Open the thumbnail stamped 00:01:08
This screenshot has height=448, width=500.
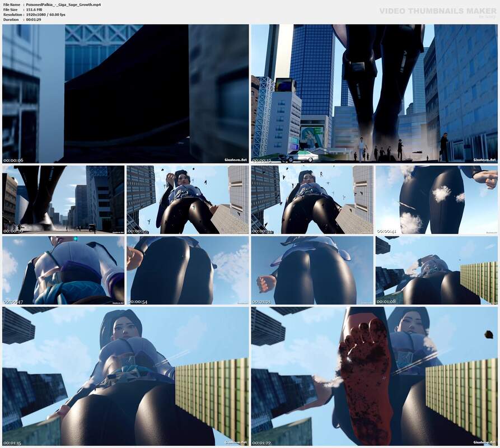click(x=437, y=270)
